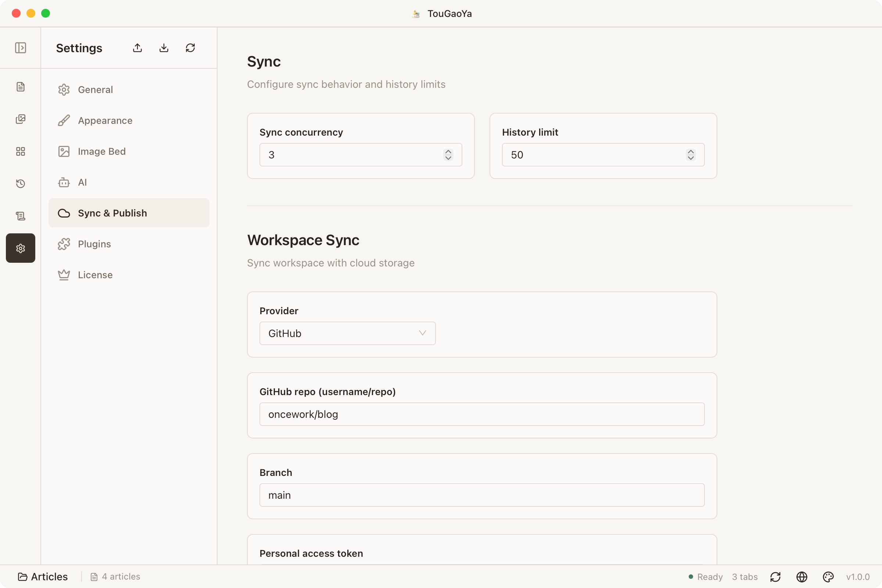Open the image gallery icon in left rail
The image size is (882, 588).
click(x=21, y=119)
